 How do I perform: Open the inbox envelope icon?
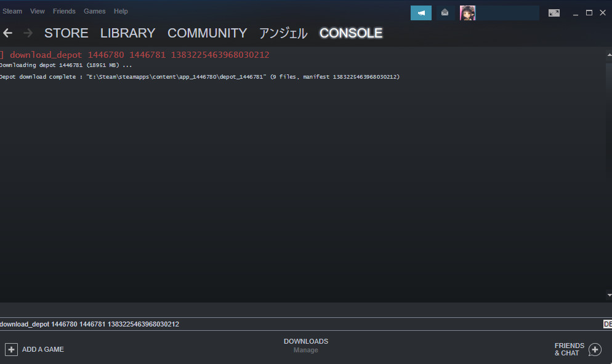(x=445, y=13)
